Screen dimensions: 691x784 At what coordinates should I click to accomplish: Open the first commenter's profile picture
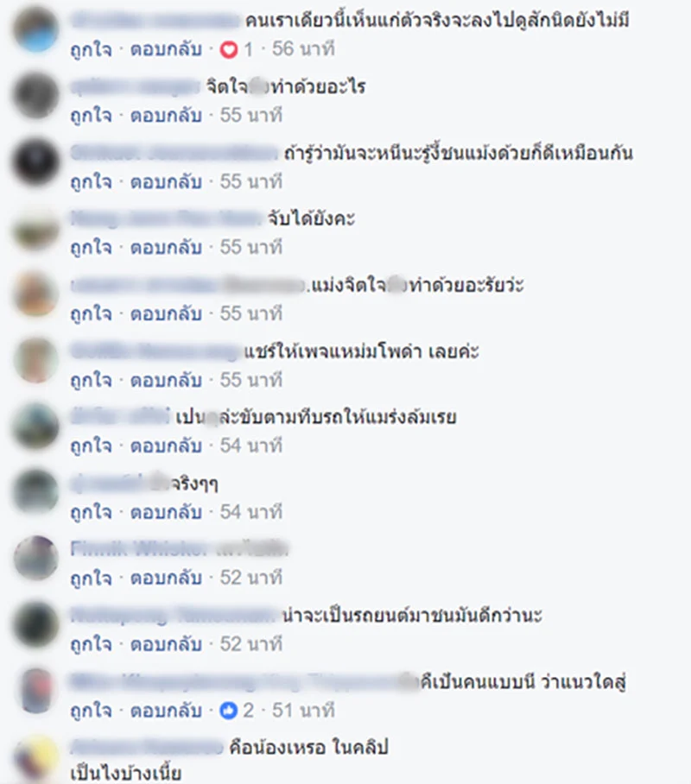point(35,29)
